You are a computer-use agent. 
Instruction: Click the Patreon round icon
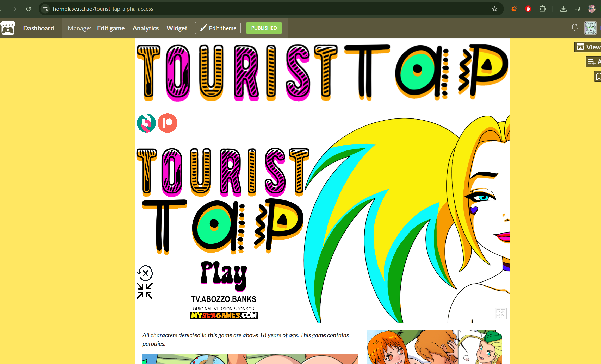(168, 123)
